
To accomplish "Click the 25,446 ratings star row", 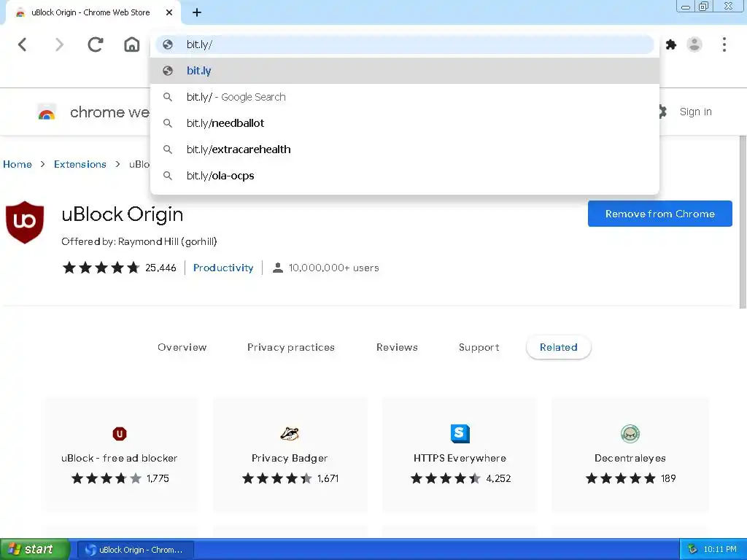I will (x=101, y=268).
